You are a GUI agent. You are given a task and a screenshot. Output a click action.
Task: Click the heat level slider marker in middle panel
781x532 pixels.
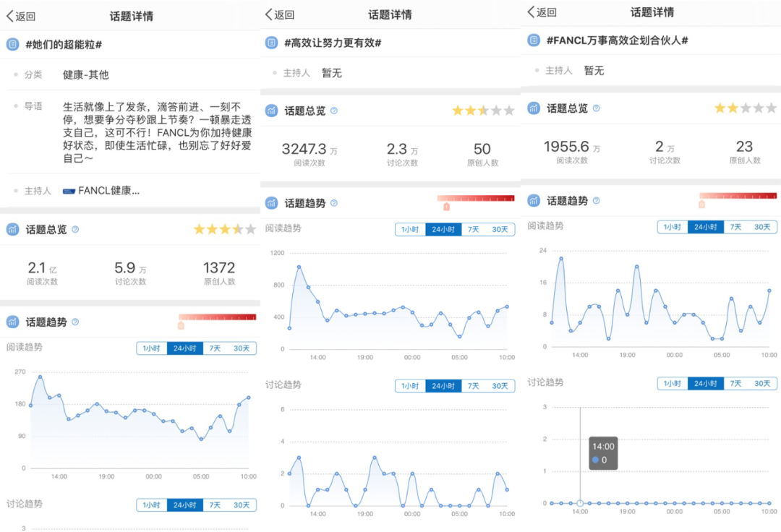point(446,206)
